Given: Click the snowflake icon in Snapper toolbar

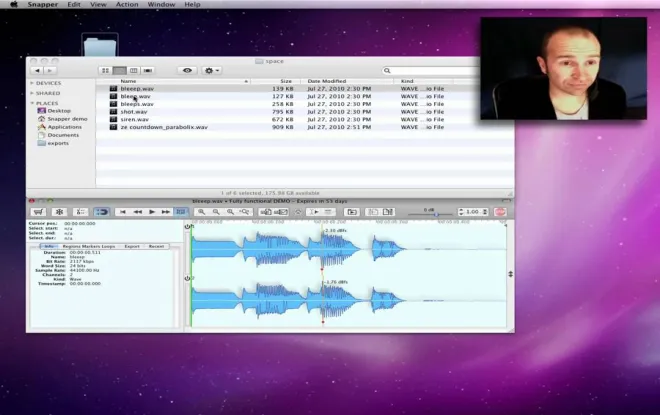Looking at the screenshot, I should (59, 212).
